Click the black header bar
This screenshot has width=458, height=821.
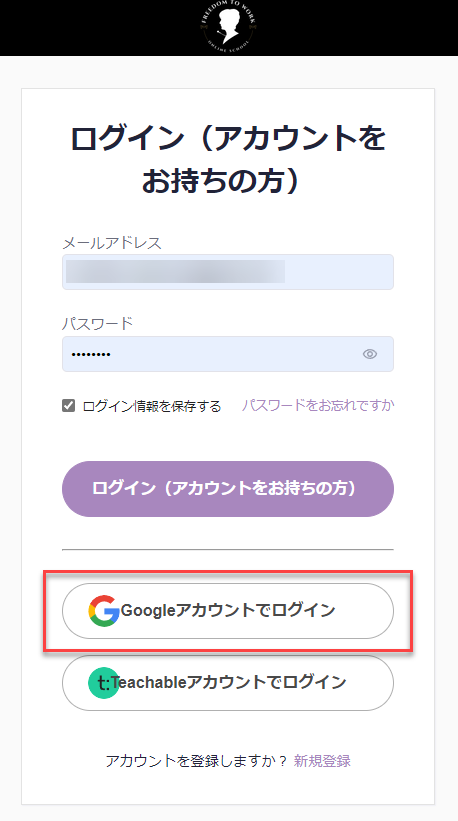229,28
